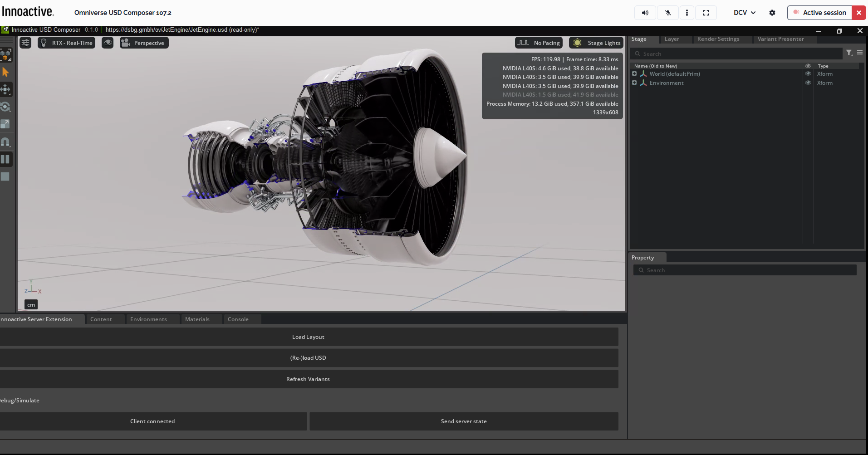Select the Move tool
Image resolution: width=868 pixels, height=455 pixels.
[x=6, y=89]
